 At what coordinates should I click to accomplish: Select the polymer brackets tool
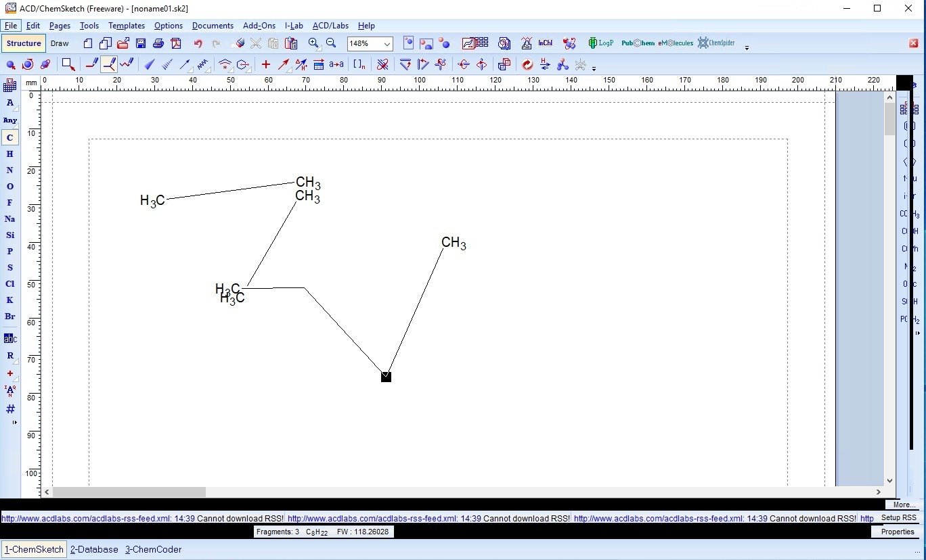click(x=359, y=65)
